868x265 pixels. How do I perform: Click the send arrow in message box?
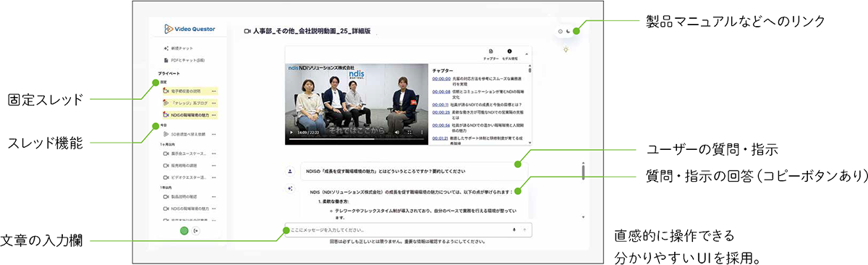[524, 229]
